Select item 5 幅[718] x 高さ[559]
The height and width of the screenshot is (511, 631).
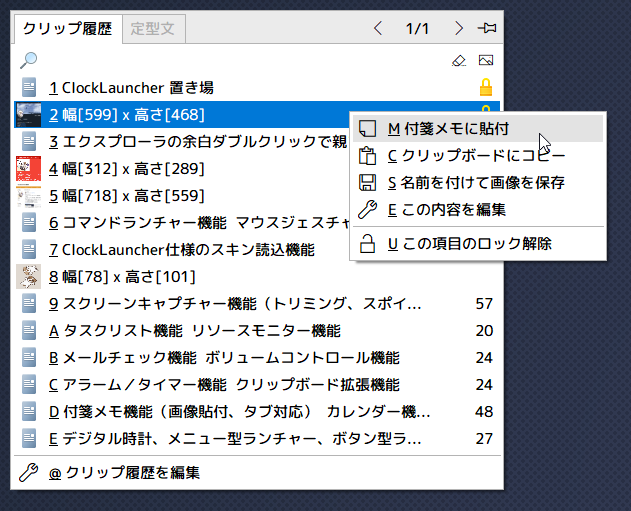click(x=182, y=196)
